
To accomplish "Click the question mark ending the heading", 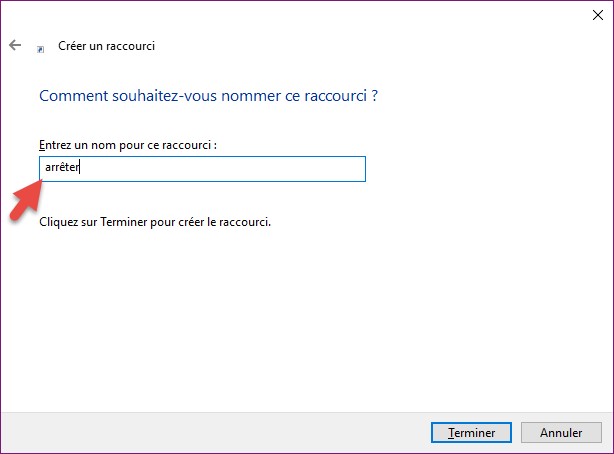I will click(374, 97).
